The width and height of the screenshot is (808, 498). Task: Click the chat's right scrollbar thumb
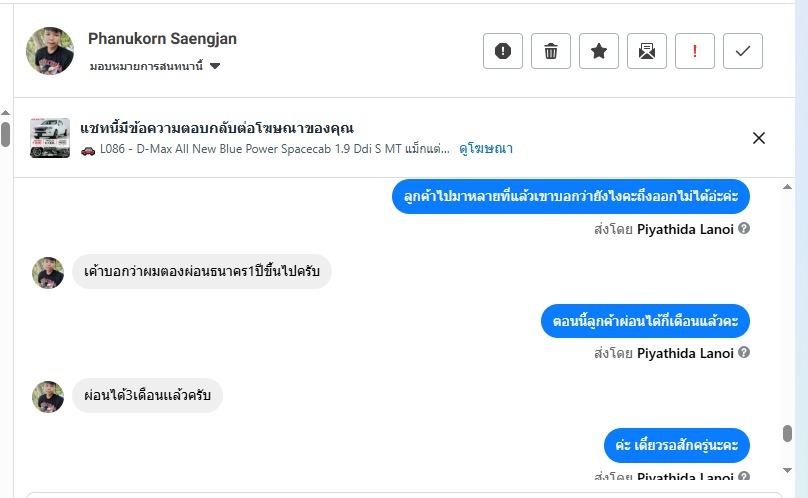tap(787, 433)
